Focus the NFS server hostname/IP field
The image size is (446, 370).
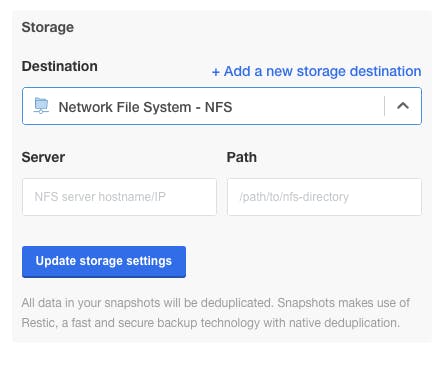tap(119, 197)
